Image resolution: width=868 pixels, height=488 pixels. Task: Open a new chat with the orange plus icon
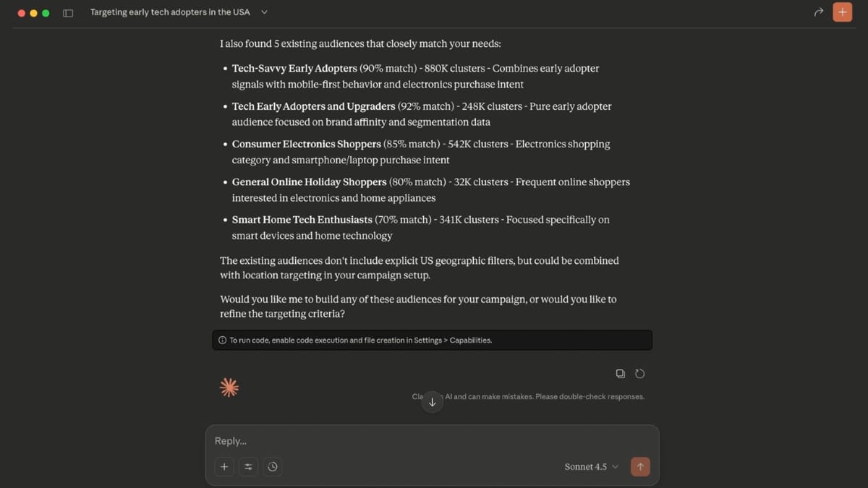click(842, 12)
